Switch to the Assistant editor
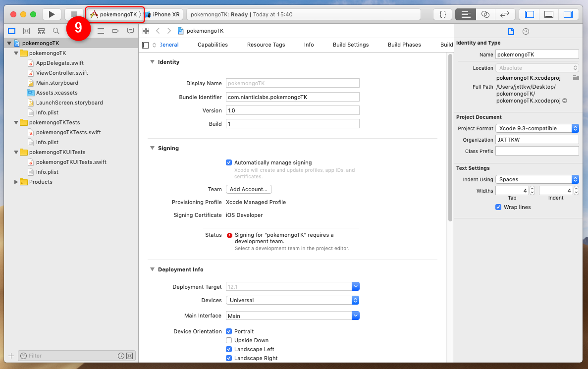Screen dimensions: 588x369 [x=485, y=14]
